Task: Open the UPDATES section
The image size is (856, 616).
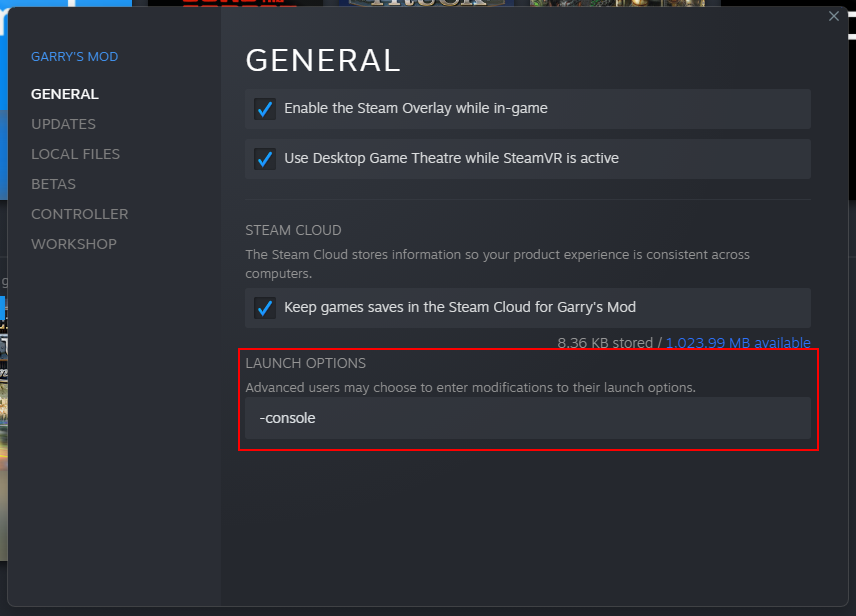Action: [x=63, y=124]
